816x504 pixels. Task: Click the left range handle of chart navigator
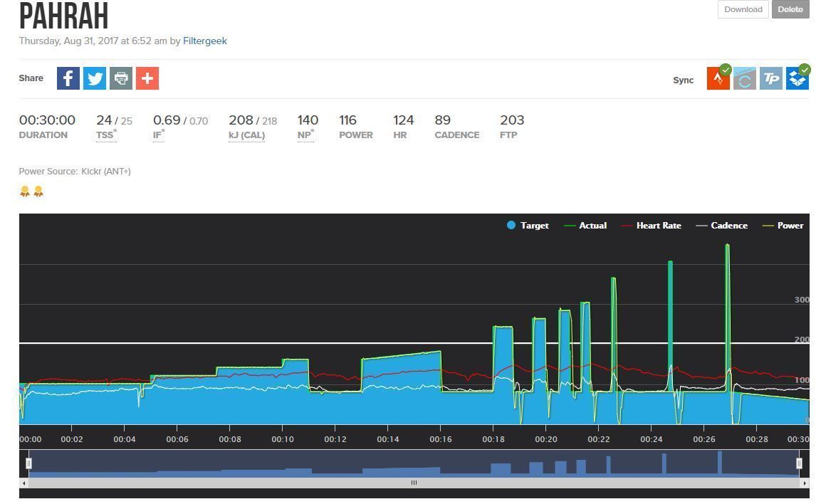click(x=28, y=463)
